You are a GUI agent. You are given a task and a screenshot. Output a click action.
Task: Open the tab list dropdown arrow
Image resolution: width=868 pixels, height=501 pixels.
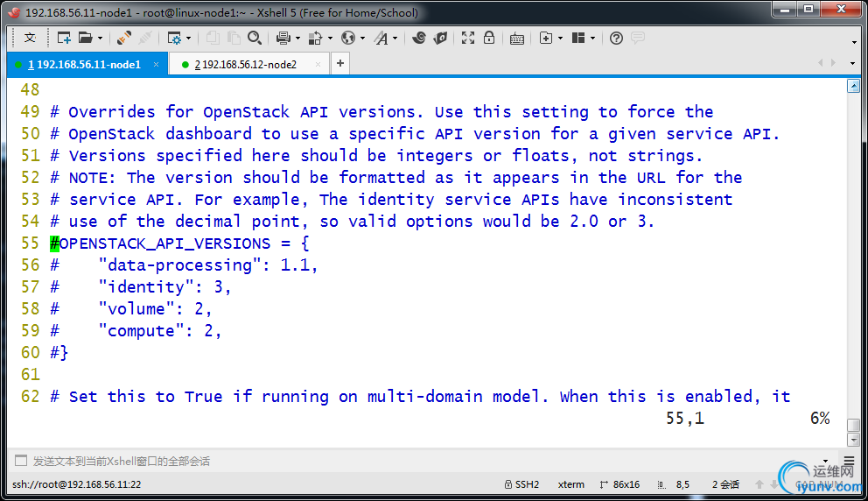point(852,63)
